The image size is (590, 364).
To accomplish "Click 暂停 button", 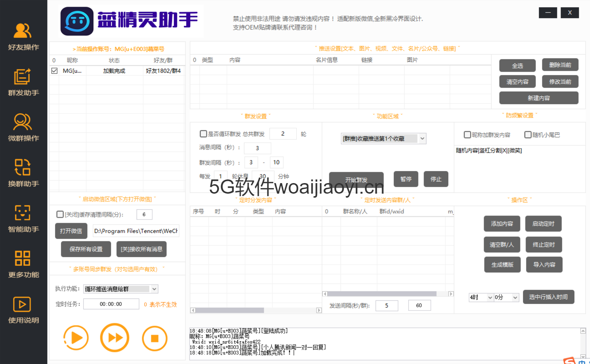I will pos(406,179).
